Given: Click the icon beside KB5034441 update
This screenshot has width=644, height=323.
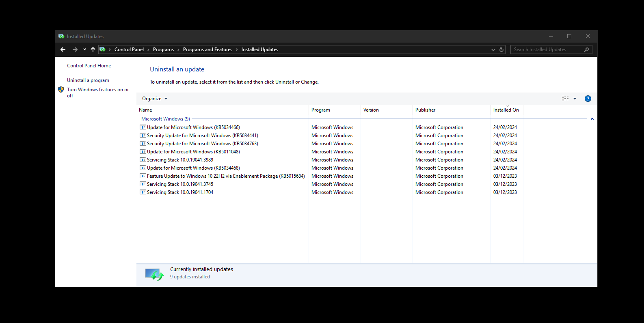Looking at the screenshot, I should tap(143, 136).
